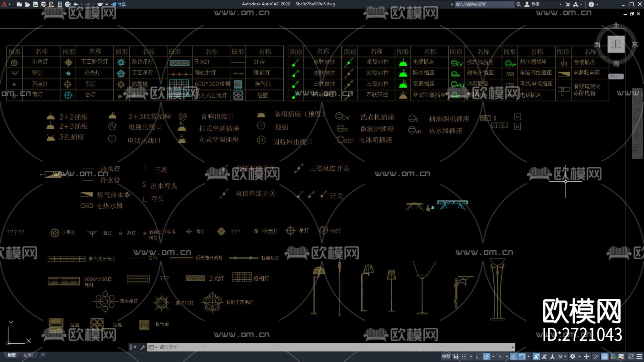The image size is (644, 362).
Task: Toggle annotation objects visibility
Action: click(x=536, y=356)
